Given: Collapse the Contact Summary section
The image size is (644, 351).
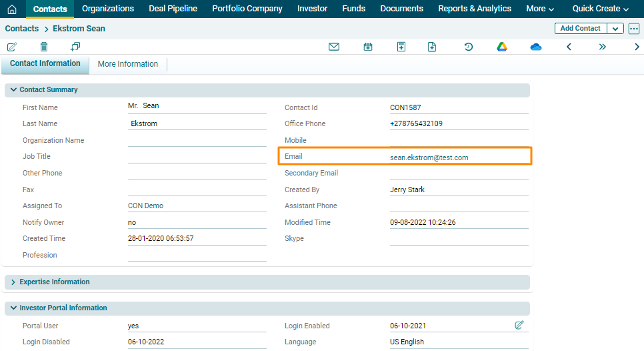Looking at the screenshot, I should coord(13,90).
